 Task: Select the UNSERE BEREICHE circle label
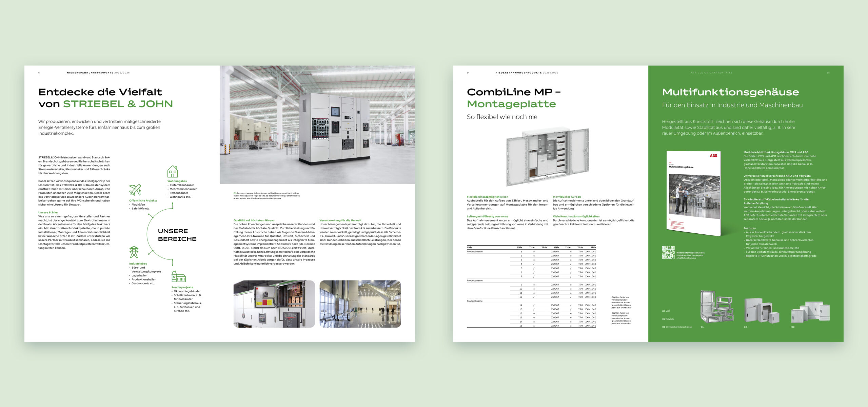pyautogui.click(x=177, y=235)
